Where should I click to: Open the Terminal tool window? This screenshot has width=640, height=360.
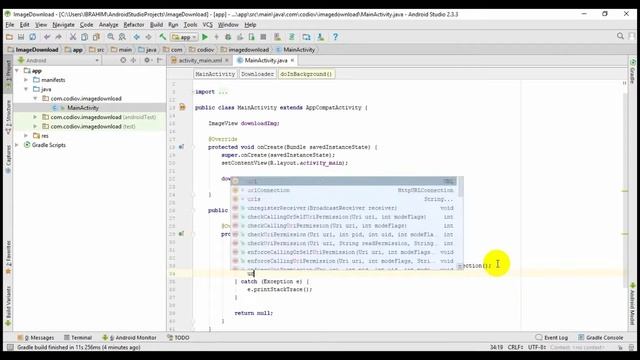78,338
